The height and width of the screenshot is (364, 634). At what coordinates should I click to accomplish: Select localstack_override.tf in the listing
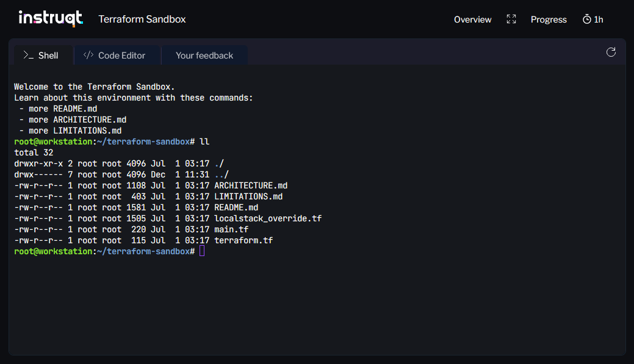pyautogui.click(x=268, y=218)
